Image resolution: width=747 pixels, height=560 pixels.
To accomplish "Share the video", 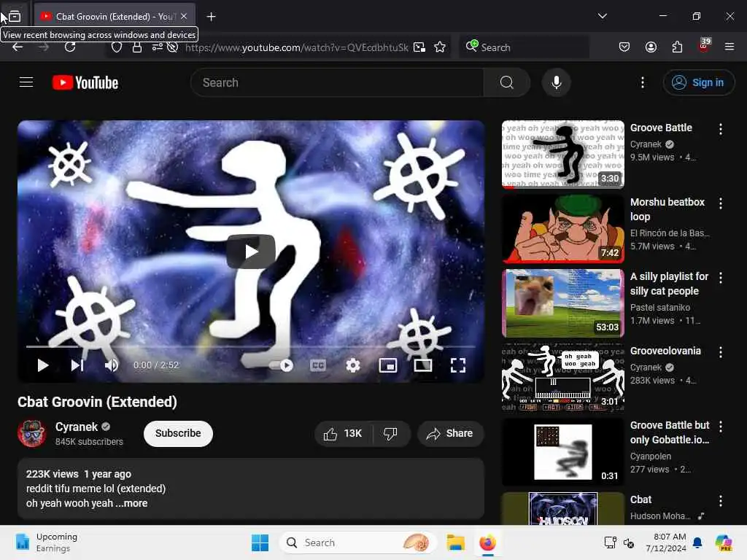I will point(451,433).
